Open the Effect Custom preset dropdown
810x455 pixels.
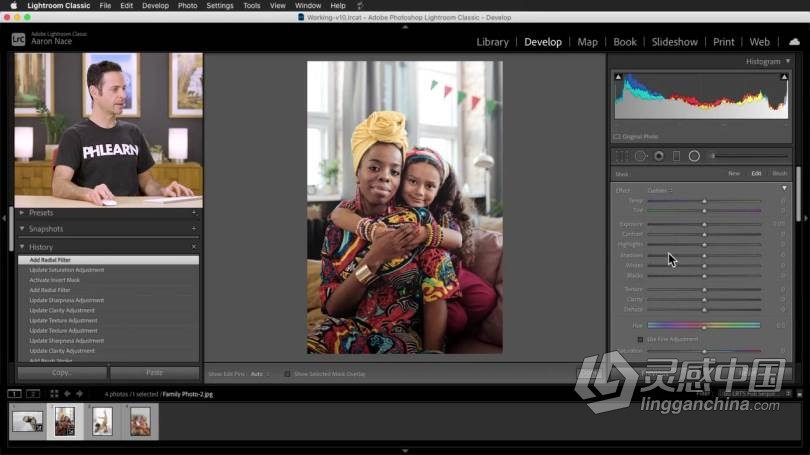(x=660, y=191)
